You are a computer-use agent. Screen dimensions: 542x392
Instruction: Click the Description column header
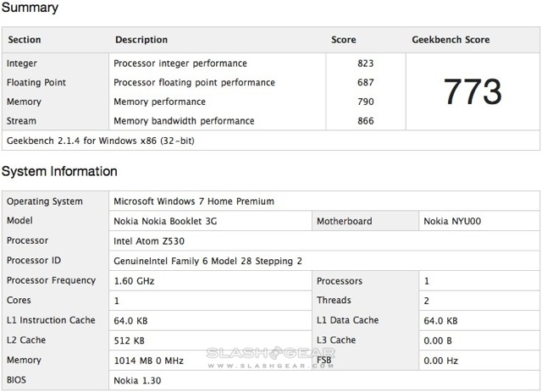pyautogui.click(x=141, y=40)
